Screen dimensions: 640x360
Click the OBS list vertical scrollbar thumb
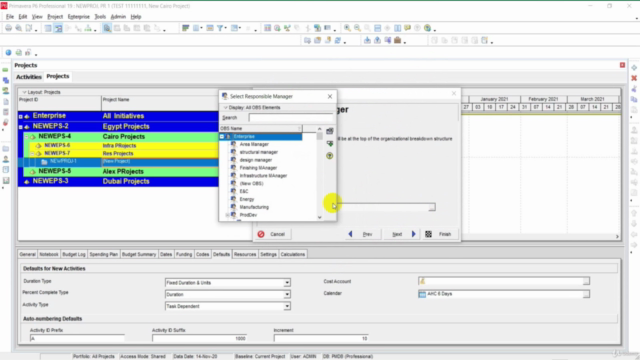[x=320, y=136]
